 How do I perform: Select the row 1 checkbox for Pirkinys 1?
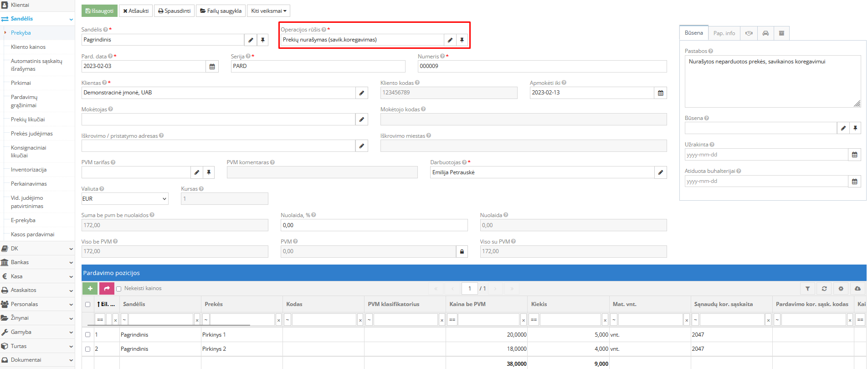[x=88, y=335]
